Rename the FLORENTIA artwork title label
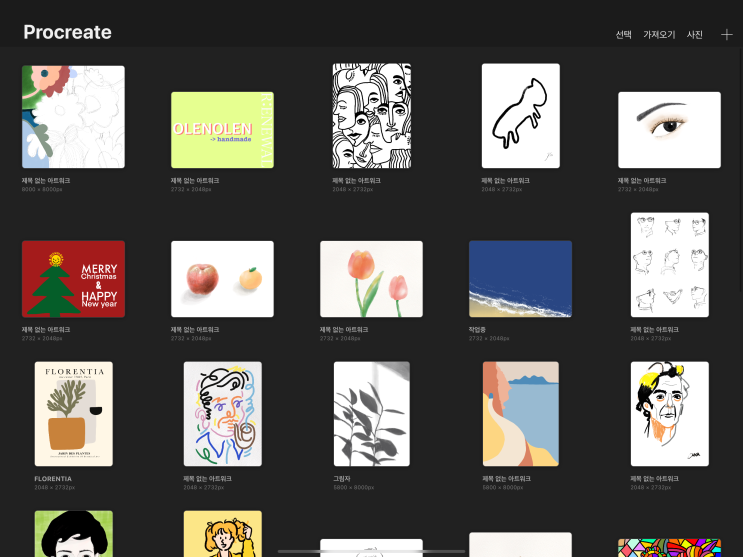This screenshot has width=743, height=557. pos(53,479)
